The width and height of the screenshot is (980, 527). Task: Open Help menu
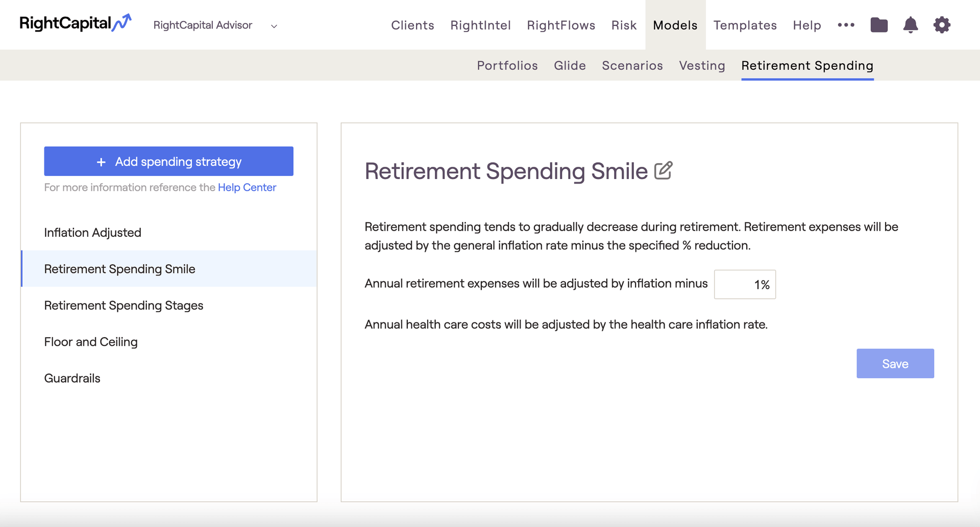click(807, 25)
